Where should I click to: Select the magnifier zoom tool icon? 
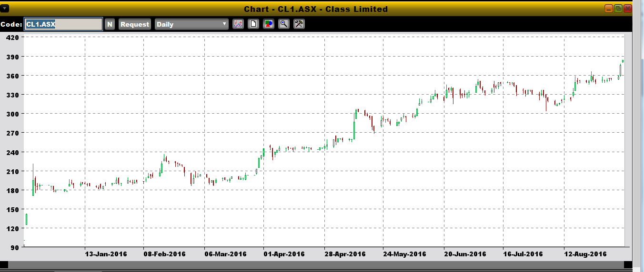point(284,24)
